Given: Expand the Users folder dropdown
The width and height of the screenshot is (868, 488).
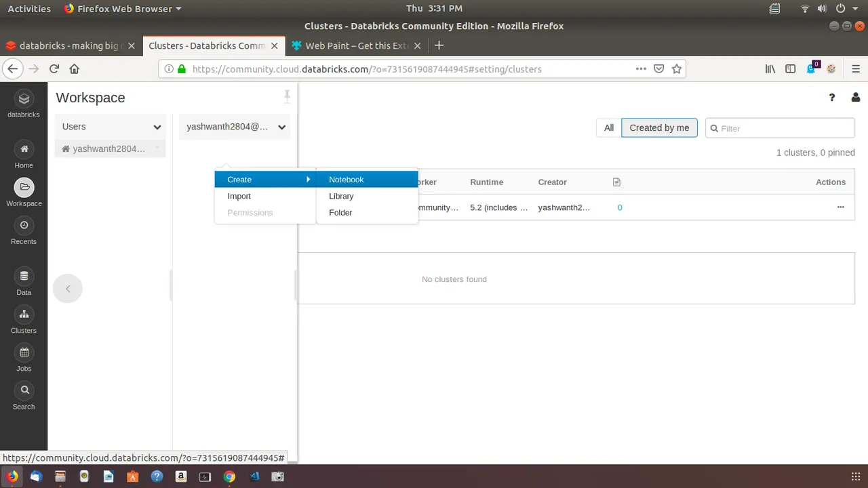Looking at the screenshot, I should (x=157, y=127).
